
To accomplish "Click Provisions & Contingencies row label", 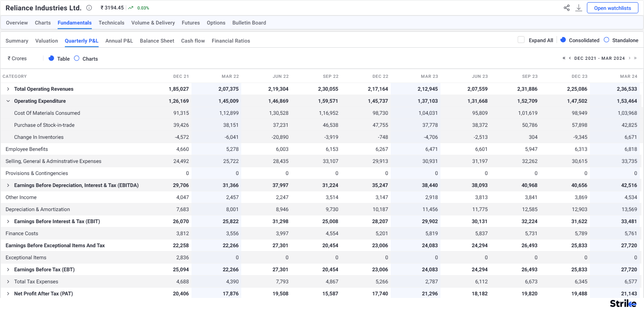I will [36, 173].
